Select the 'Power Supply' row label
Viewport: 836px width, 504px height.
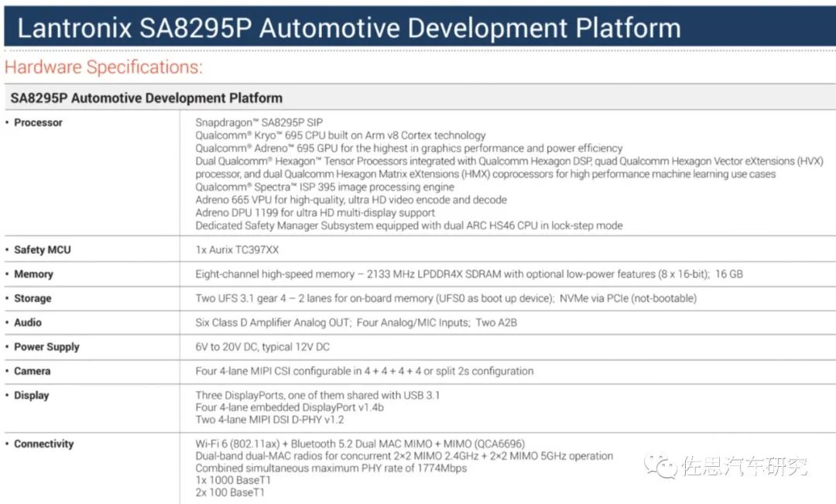pos(46,347)
